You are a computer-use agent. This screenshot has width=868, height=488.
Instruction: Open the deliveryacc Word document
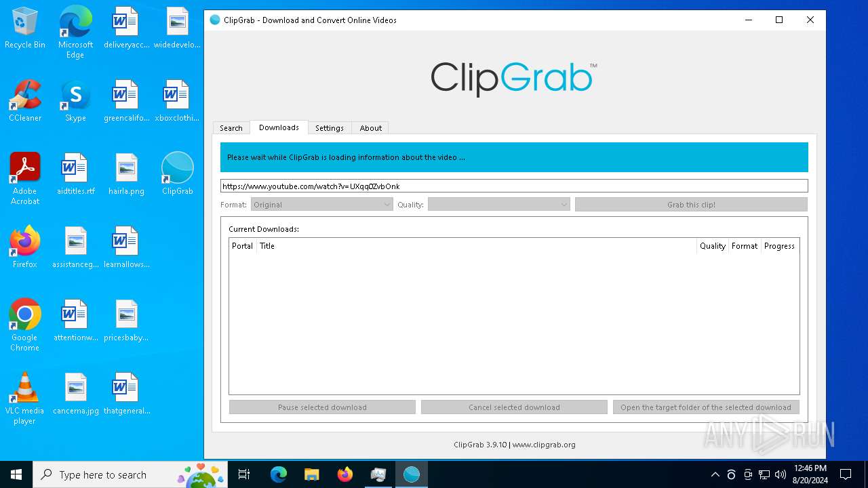point(126,28)
